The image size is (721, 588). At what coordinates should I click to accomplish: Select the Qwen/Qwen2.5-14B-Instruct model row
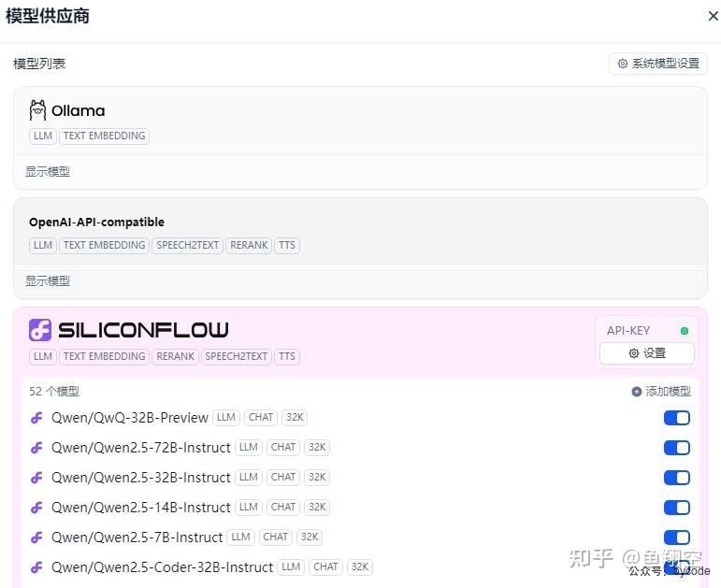(360, 508)
